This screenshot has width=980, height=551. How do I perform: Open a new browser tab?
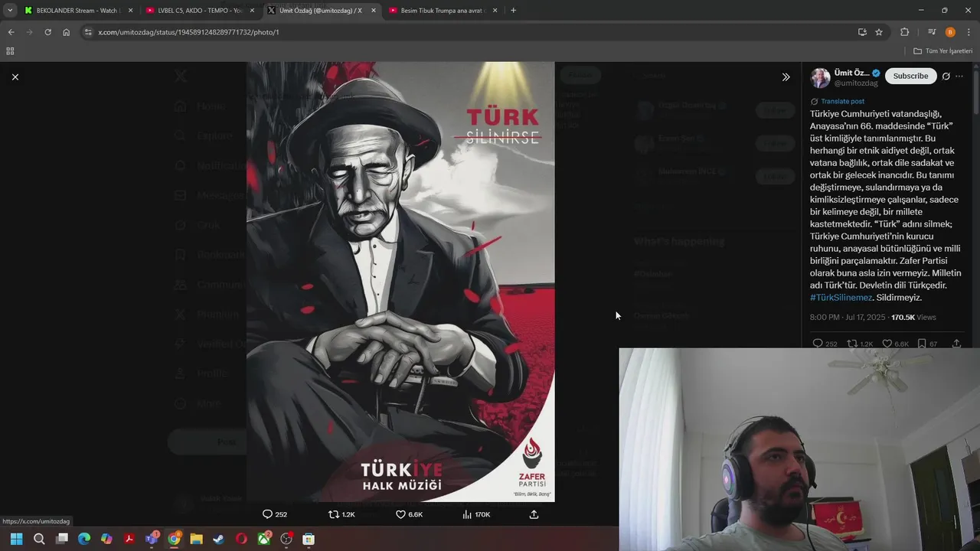[x=513, y=11]
